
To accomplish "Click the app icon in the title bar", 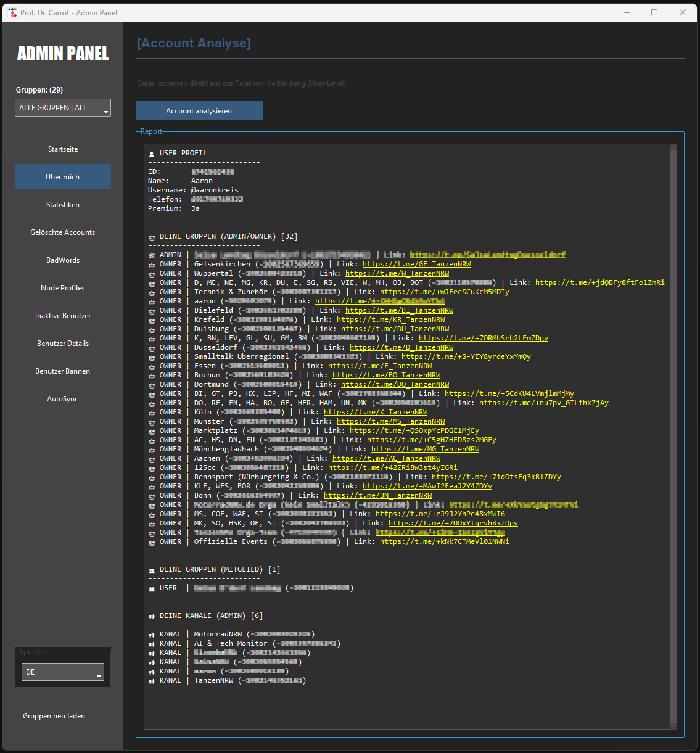I will (12, 12).
